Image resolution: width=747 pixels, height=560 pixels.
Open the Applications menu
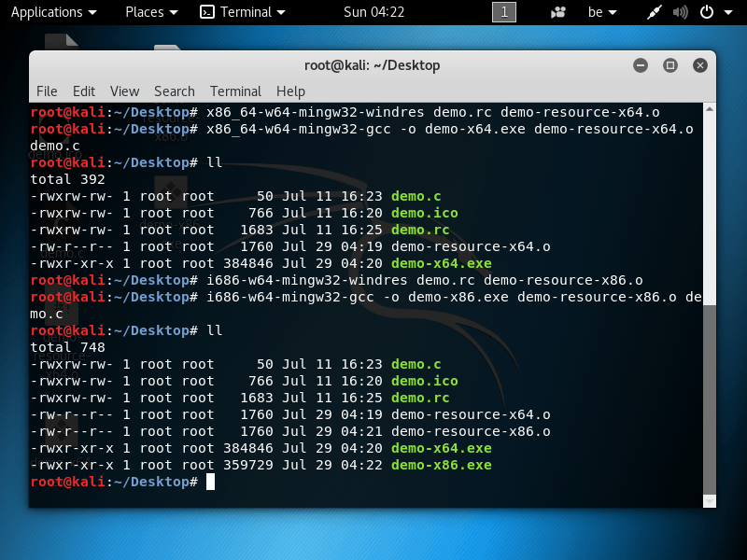52,12
